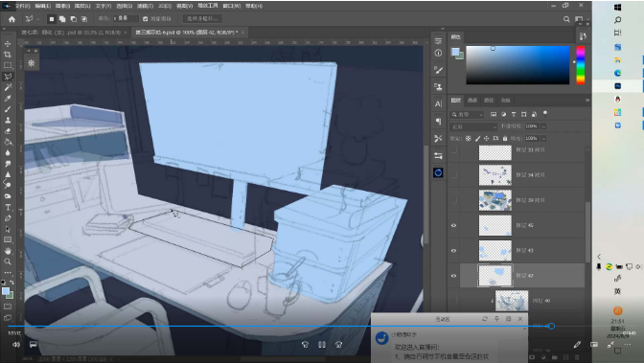Select layer 43 thumbnail
Screen dimensions: 644x363
point(495,251)
